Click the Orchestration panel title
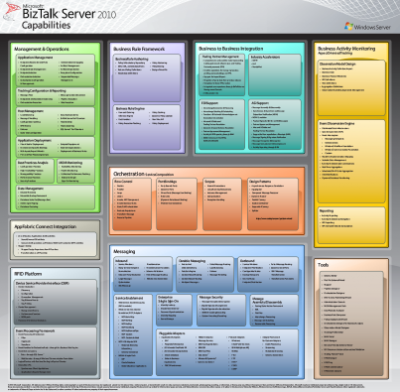This screenshot has width=400, height=392. coord(129,174)
